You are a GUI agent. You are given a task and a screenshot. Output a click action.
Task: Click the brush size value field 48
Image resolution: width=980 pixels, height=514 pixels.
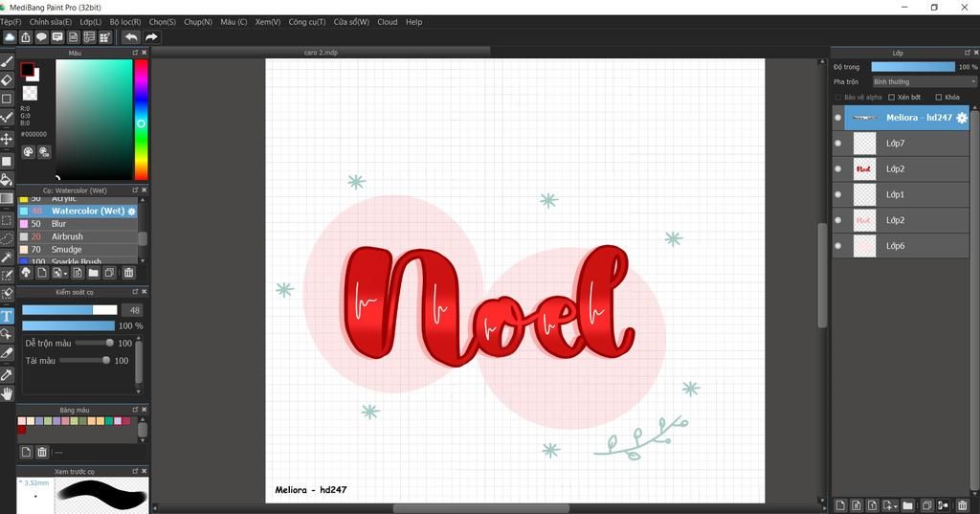(x=132, y=310)
